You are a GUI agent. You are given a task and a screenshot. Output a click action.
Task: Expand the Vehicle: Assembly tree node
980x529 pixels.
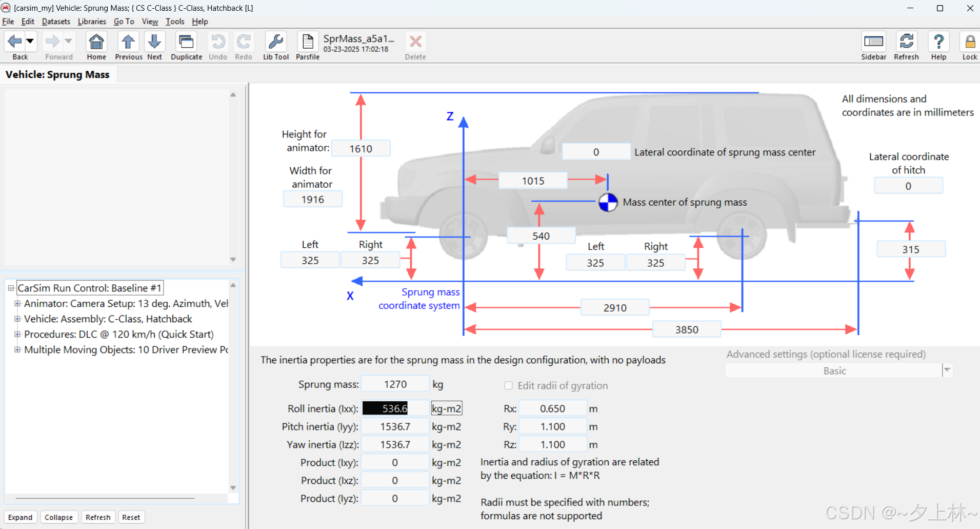coord(17,319)
